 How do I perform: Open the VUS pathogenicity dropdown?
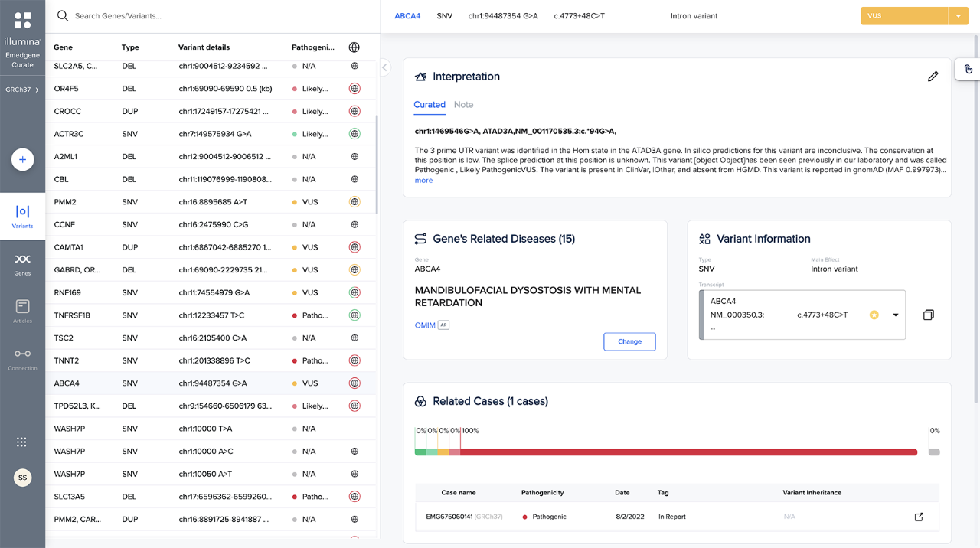tap(958, 15)
